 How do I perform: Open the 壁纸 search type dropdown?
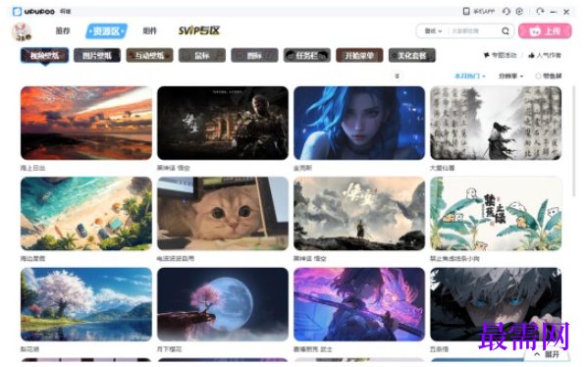tap(433, 31)
